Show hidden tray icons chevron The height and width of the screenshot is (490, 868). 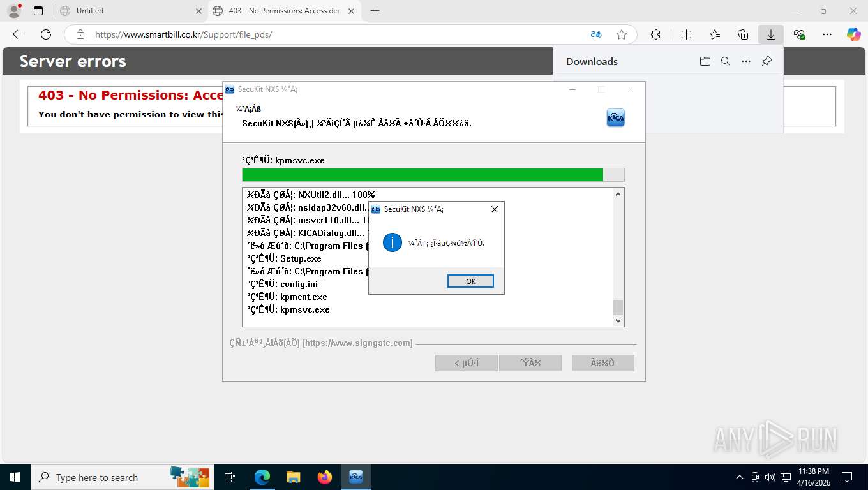coord(740,477)
